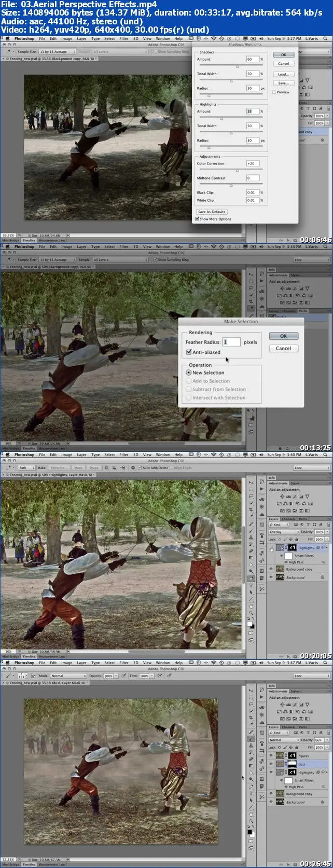This screenshot has height=868, width=333.
Task: Add a Brightness/Contrast adjustment in the 00:20:05 frame
Action: coord(282,497)
